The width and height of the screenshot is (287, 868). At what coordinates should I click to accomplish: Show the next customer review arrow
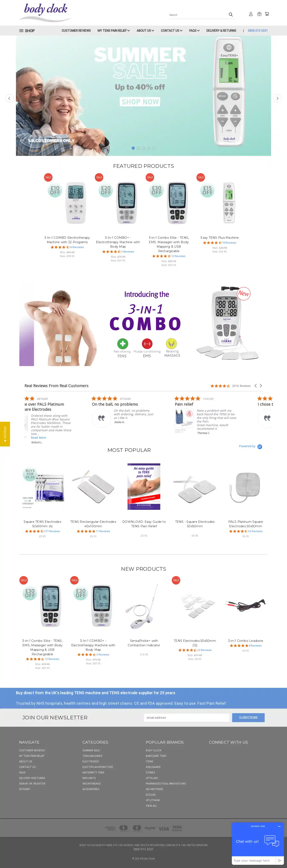click(261, 386)
